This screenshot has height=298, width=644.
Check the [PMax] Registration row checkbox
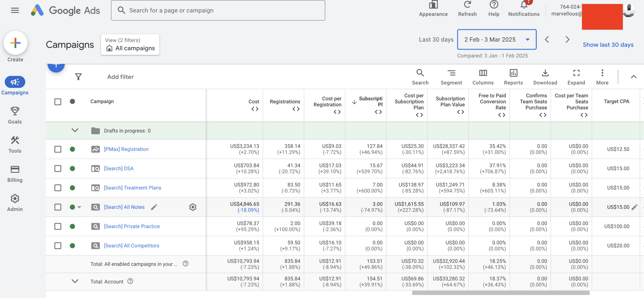[58, 149]
